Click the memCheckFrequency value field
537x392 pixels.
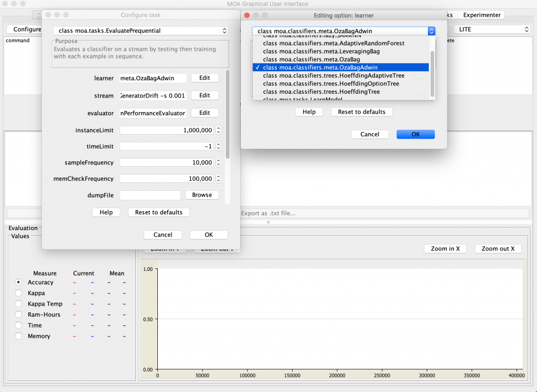(167, 179)
